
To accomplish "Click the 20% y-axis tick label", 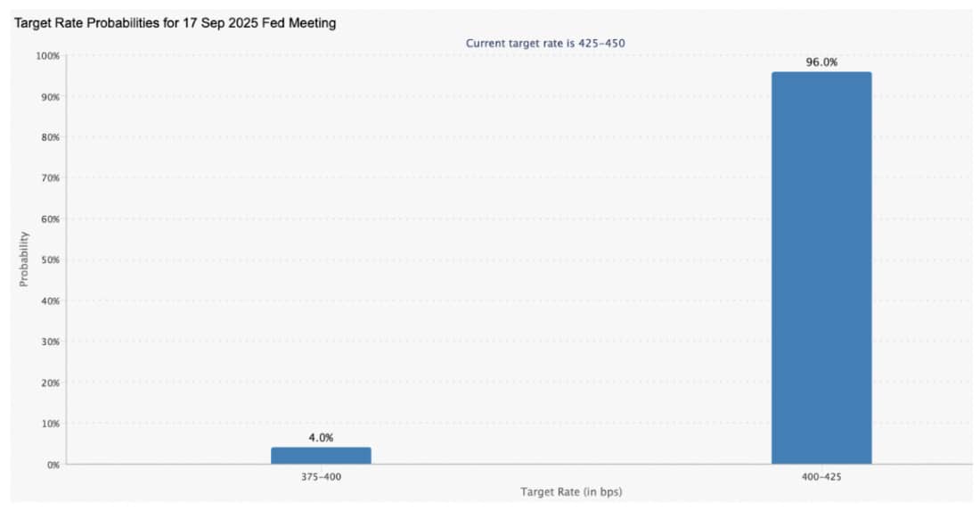I will click(x=49, y=383).
